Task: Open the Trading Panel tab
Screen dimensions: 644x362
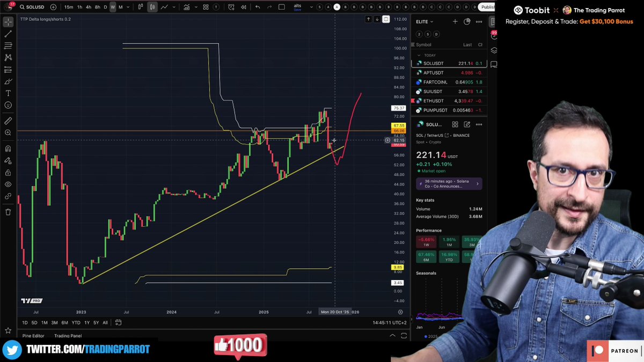Action: point(68,336)
